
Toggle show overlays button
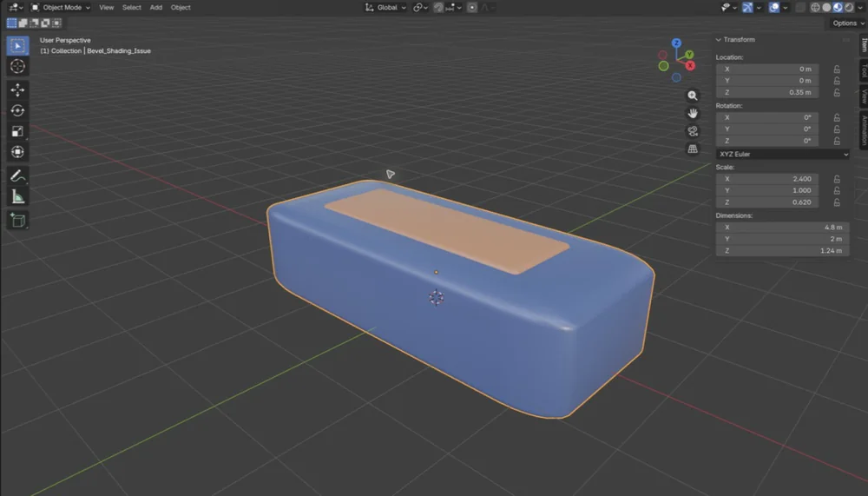[x=774, y=7]
